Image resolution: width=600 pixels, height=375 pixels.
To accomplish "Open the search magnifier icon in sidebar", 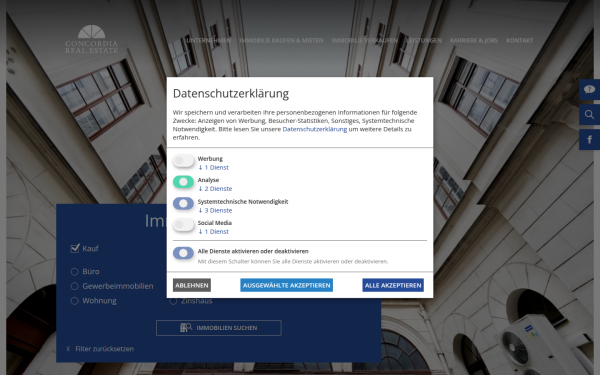I will coord(589,114).
